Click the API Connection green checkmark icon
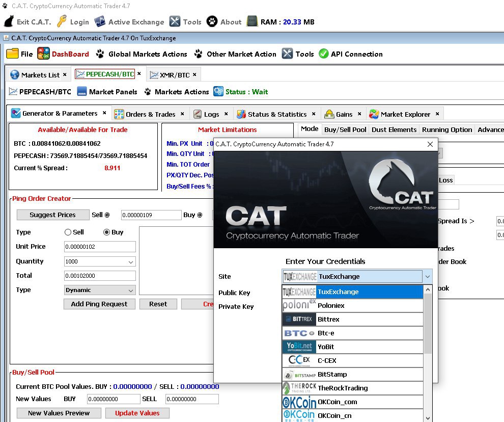 pyautogui.click(x=324, y=54)
